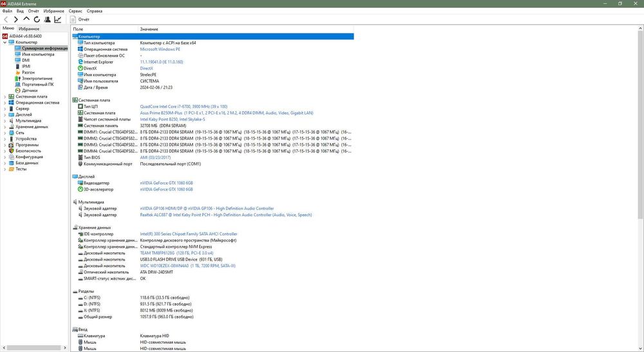Expand the Операционная система tree node
The height and width of the screenshot is (352, 644).
point(5,102)
